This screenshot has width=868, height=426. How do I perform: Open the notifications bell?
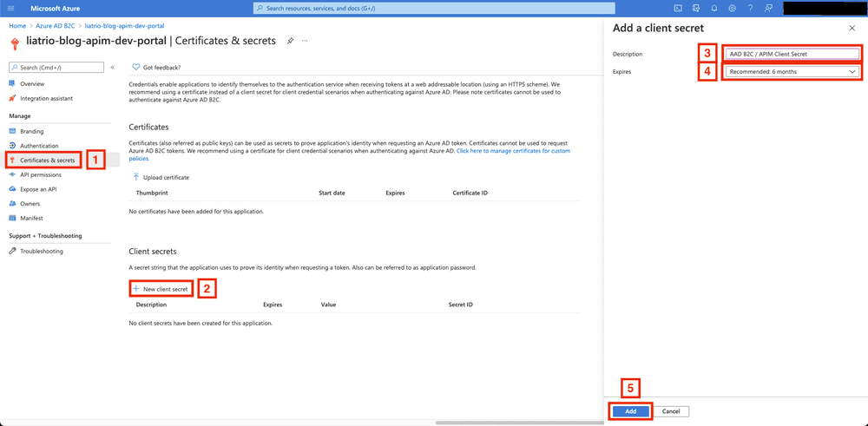[x=714, y=9]
